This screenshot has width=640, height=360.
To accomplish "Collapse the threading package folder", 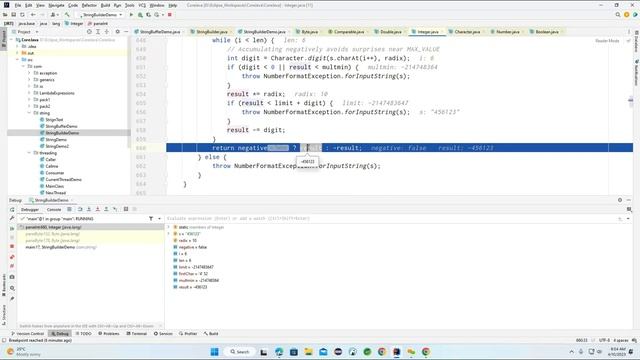I will (29, 153).
